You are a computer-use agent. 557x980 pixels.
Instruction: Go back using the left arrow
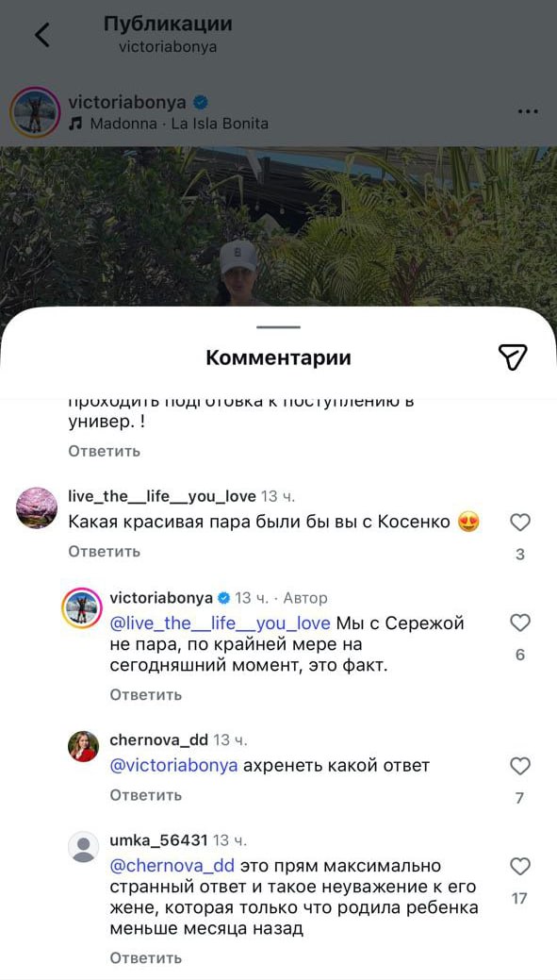tap(41, 35)
